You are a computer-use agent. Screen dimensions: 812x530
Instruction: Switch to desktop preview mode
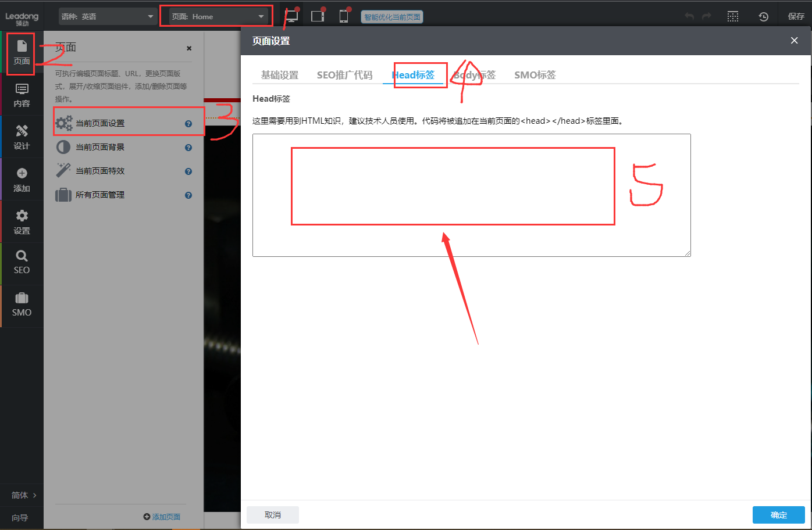(291, 16)
